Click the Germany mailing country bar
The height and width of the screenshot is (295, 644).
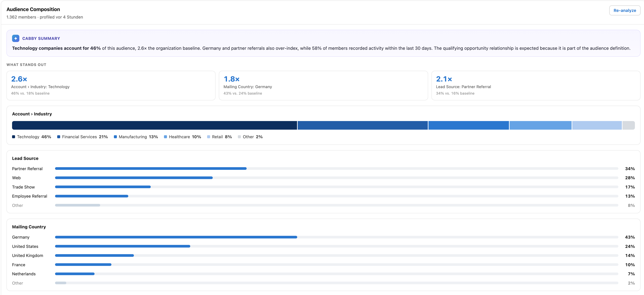(x=337, y=237)
